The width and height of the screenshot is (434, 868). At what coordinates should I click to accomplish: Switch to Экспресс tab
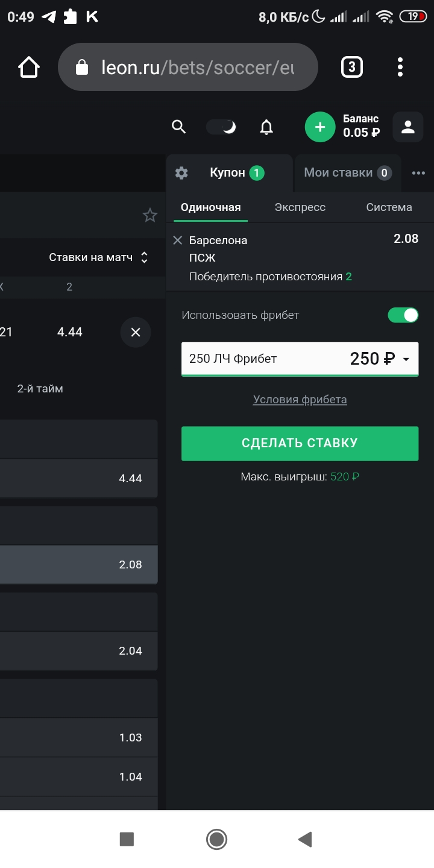(x=300, y=207)
